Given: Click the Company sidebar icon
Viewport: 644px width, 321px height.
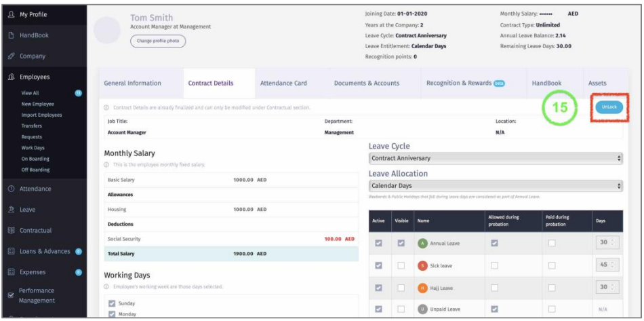Looking at the screenshot, I should coord(10,56).
